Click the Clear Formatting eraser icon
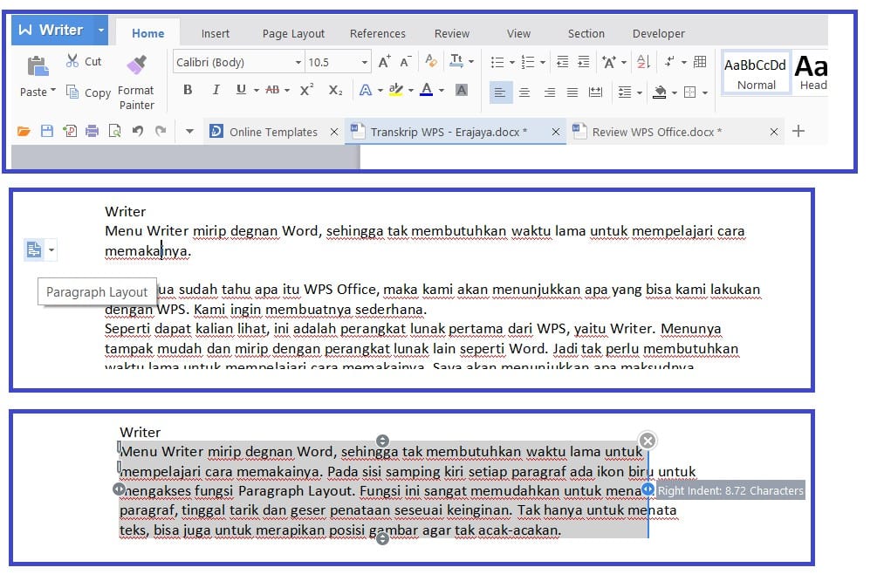The height and width of the screenshot is (588, 884). click(430, 62)
